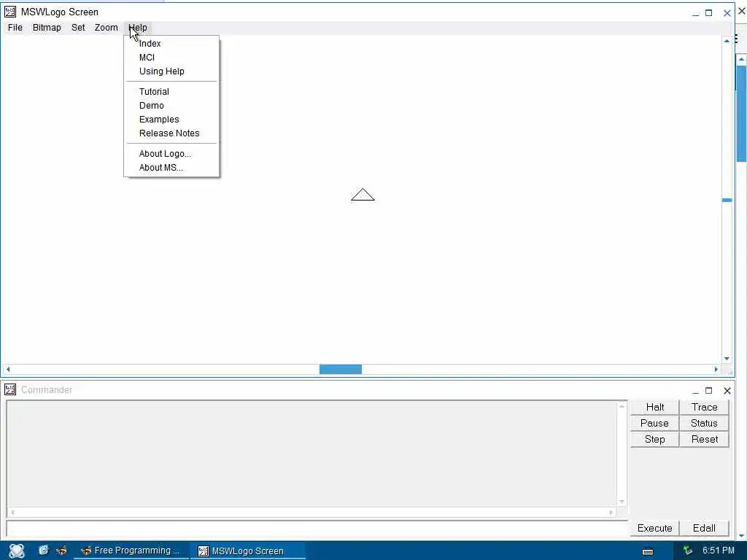Open the Zoom menu
Viewport: 747px width, 560px height.
(x=107, y=28)
